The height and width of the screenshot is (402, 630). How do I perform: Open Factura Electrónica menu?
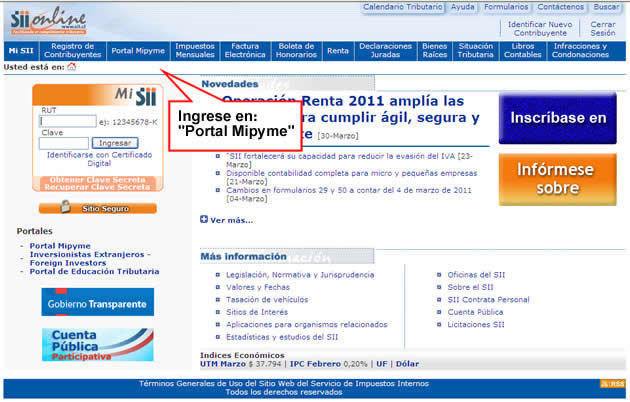pos(245,51)
